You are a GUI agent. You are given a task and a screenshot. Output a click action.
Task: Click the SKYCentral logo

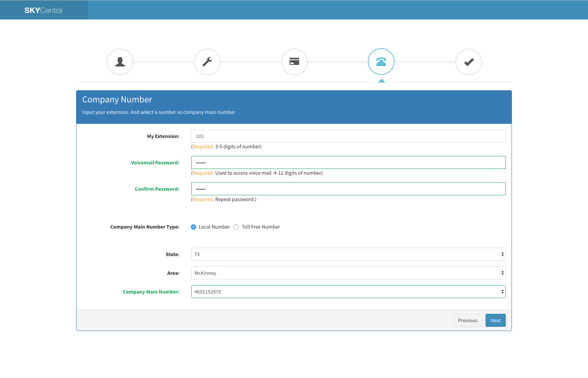tap(44, 10)
